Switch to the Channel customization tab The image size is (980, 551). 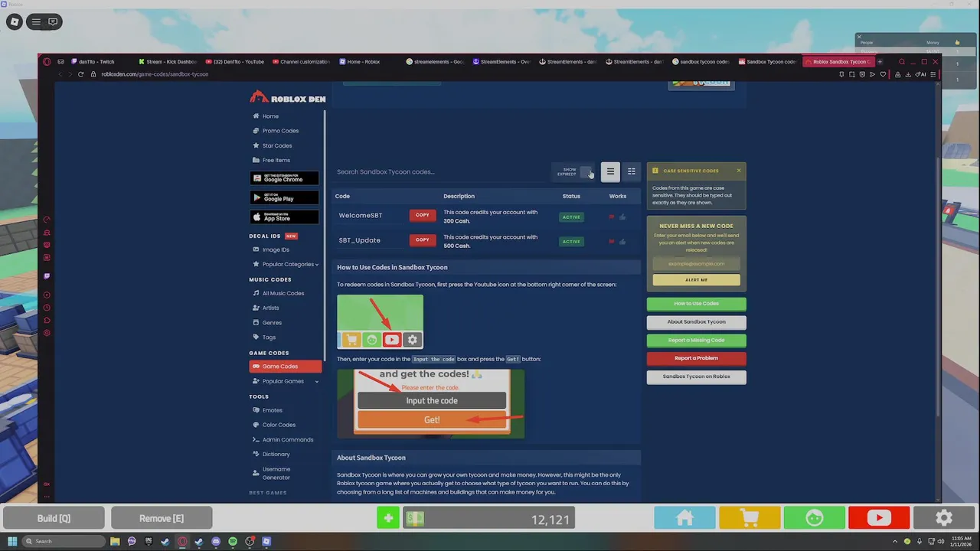pos(303,62)
